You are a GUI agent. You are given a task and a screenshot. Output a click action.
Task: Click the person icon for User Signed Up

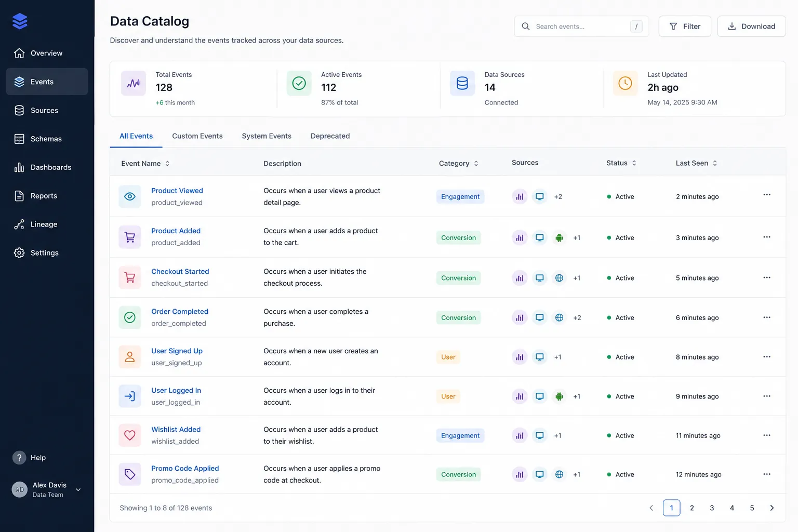pyautogui.click(x=130, y=357)
